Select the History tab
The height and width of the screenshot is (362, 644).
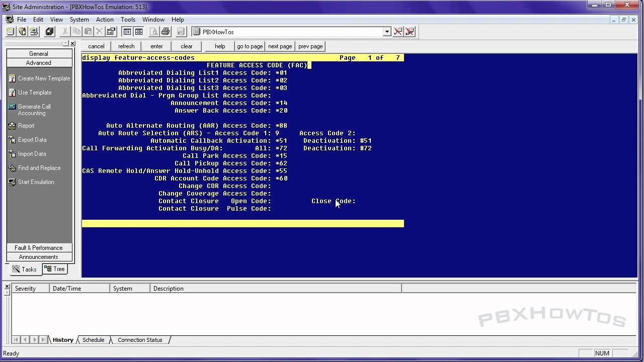[63, 340]
